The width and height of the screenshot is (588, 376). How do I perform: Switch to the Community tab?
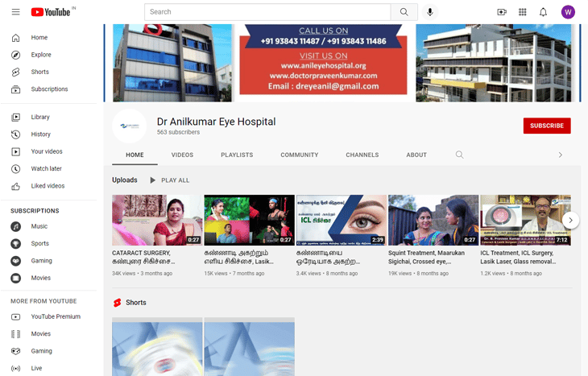tap(300, 155)
